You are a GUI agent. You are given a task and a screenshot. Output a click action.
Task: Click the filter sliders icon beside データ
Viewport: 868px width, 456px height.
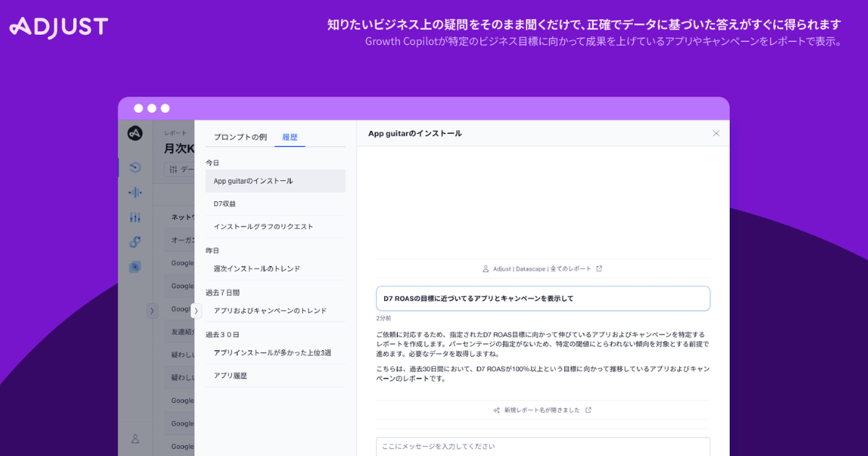pos(174,169)
